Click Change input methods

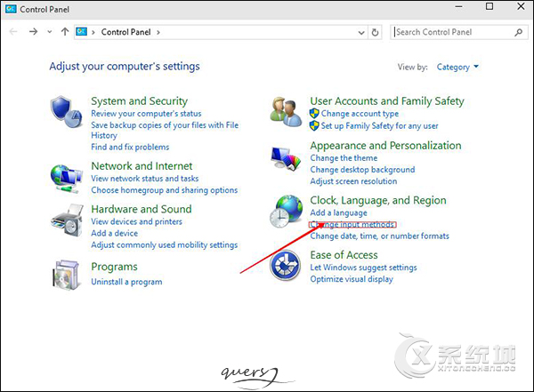coord(352,225)
